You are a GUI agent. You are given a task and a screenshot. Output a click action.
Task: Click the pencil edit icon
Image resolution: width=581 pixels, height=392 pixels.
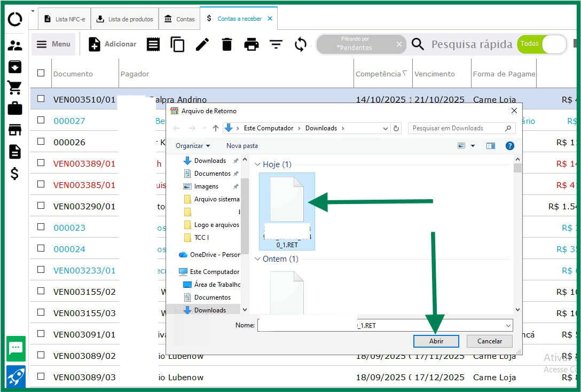pos(202,44)
